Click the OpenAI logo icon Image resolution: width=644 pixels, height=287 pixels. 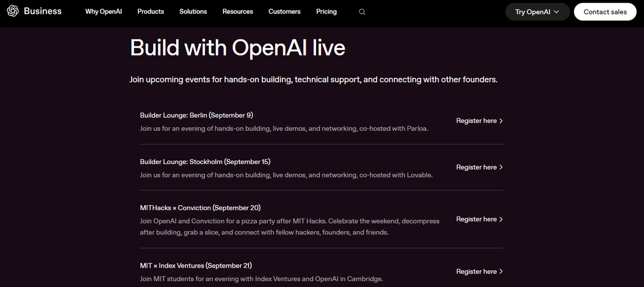click(13, 12)
